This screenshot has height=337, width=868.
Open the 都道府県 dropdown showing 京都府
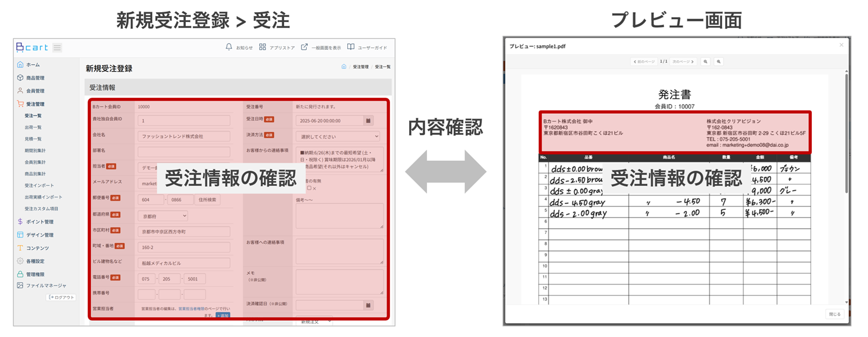(164, 216)
